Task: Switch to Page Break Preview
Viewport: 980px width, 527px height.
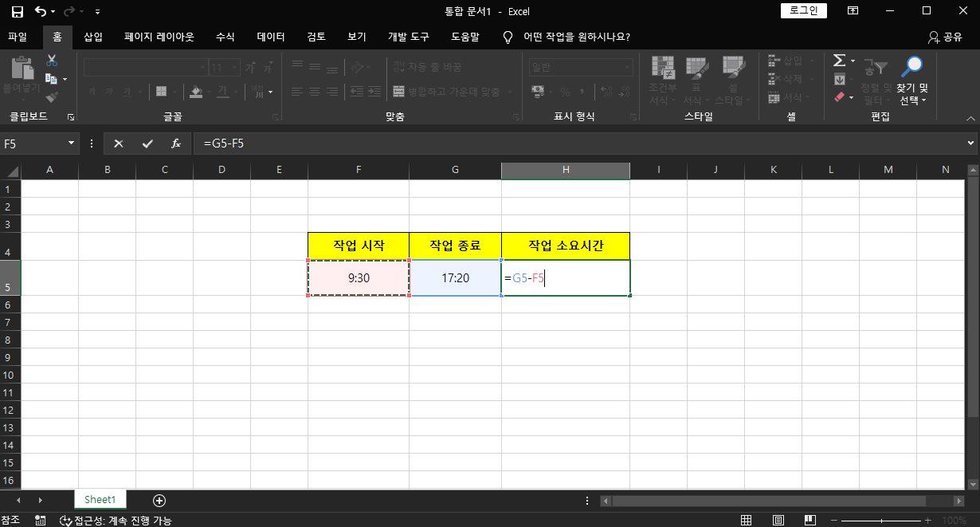Action: point(809,521)
